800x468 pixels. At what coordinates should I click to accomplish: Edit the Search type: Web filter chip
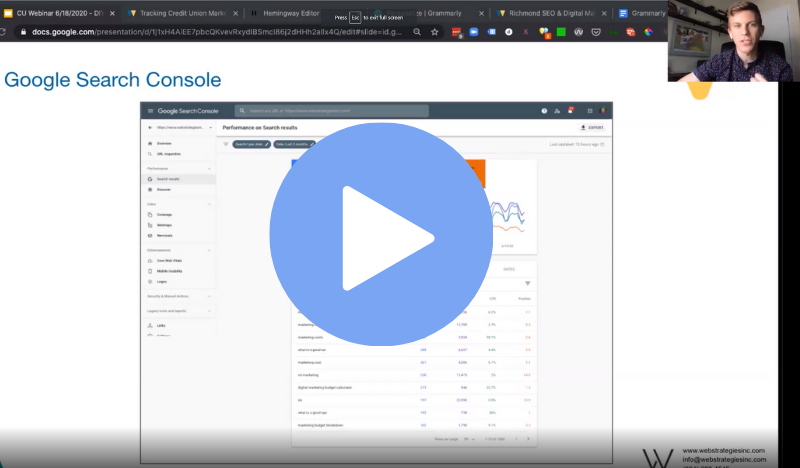(252, 144)
